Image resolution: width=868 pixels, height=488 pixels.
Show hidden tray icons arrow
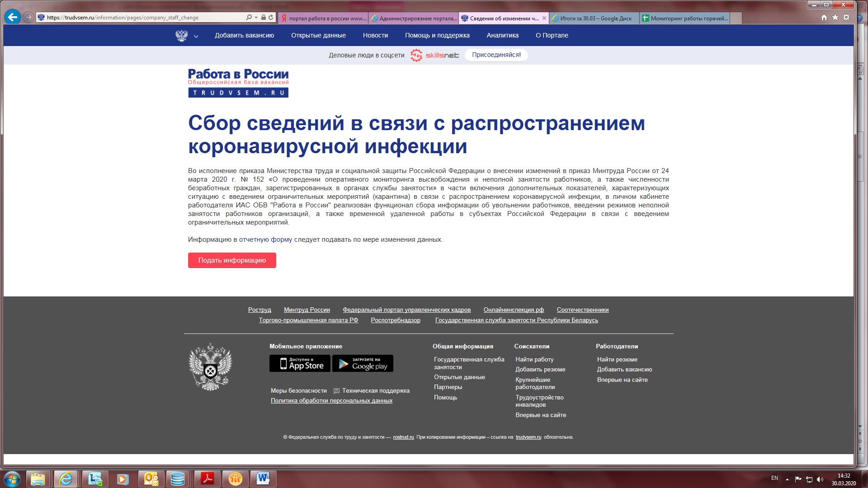(x=787, y=479)
